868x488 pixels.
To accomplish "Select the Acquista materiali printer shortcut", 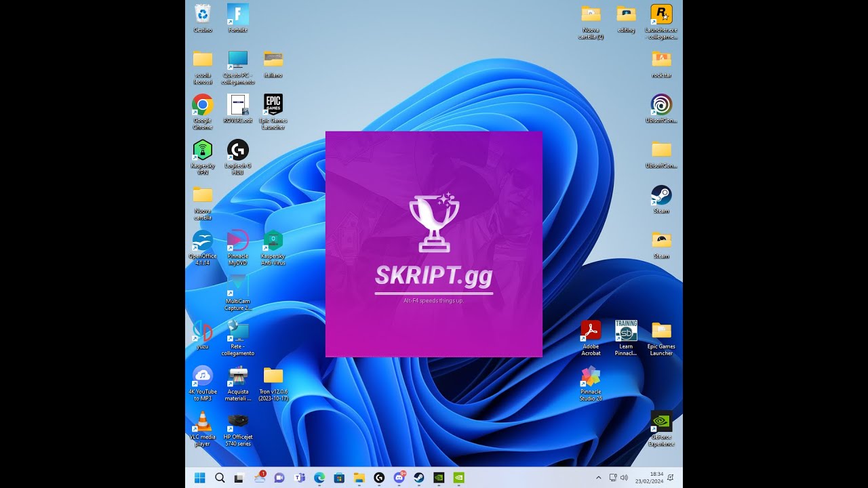I will (238, 383).
